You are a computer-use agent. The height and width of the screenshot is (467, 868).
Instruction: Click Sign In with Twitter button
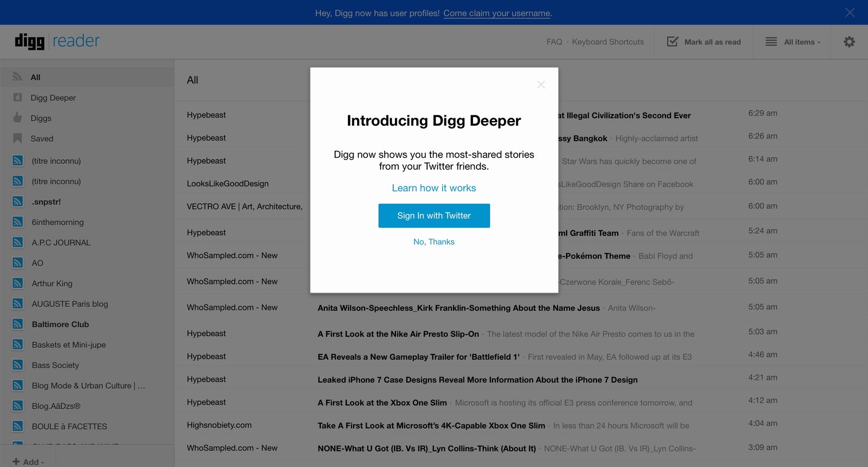pos(434,216)
